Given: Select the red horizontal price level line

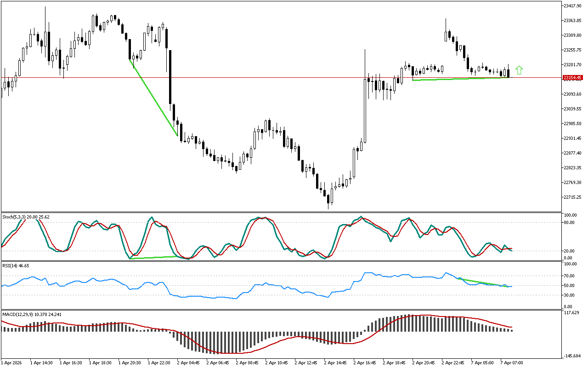Looking at the screenshot, I should click(x=276, y=77).
